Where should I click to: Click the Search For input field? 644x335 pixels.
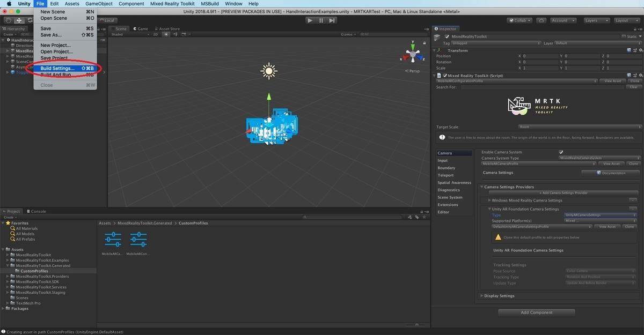(543, 87)
